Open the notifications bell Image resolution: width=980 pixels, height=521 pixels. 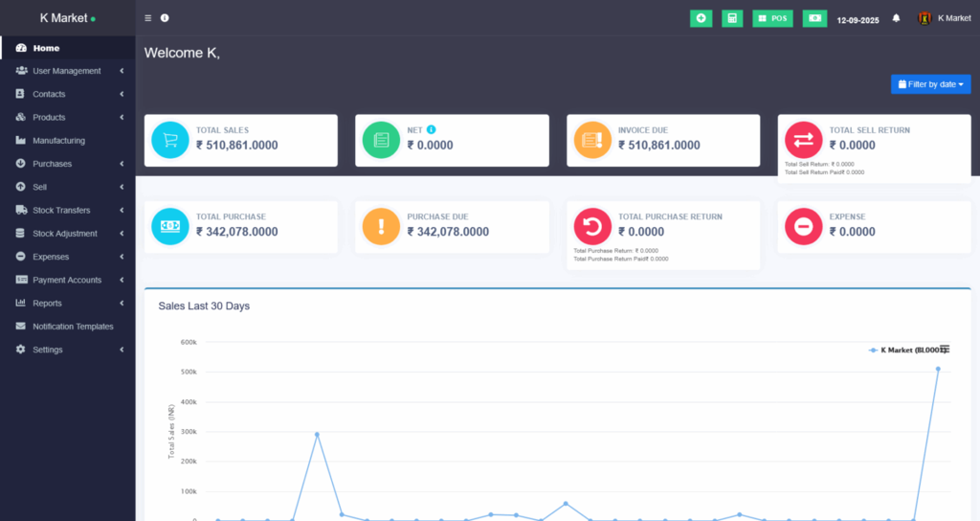[x=897, y=18]
